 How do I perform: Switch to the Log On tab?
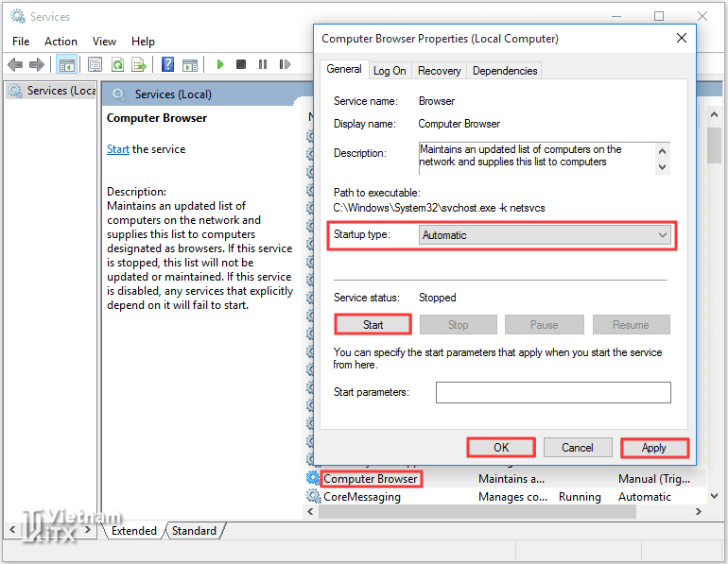click(390, 71)
